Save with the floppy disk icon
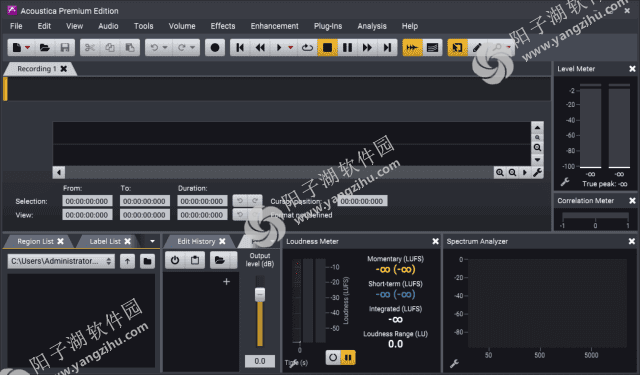 pos(65,48)
